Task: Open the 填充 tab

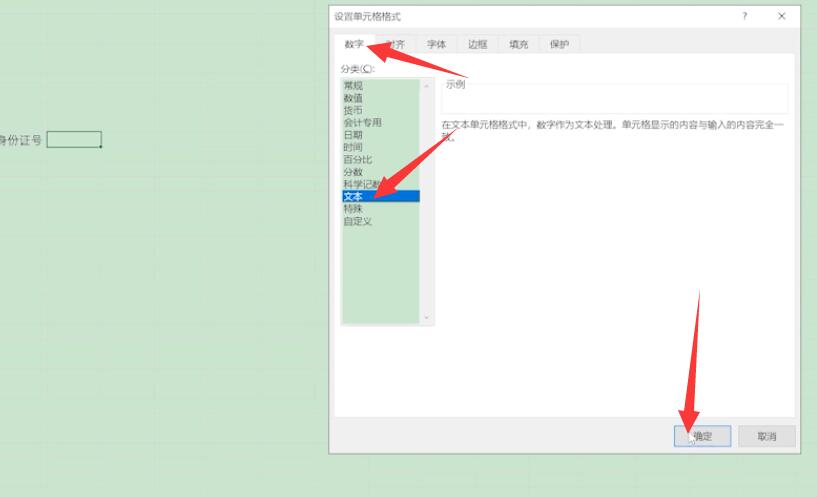Action: tap(518, 44)
